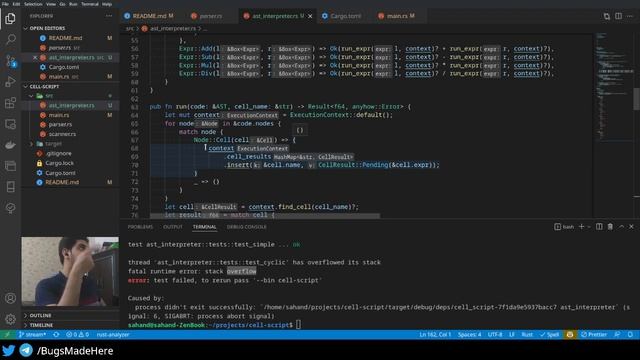
Task: Open the File menu
Action: coord(5,4)
